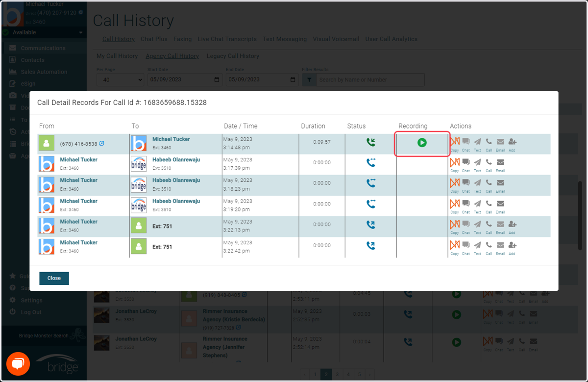Go to page 5 in pagination

click(360, 375)
